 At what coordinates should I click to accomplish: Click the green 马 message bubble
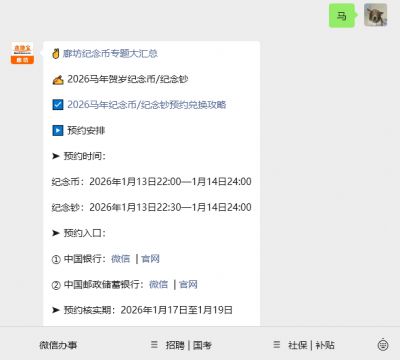coord(342,15)
